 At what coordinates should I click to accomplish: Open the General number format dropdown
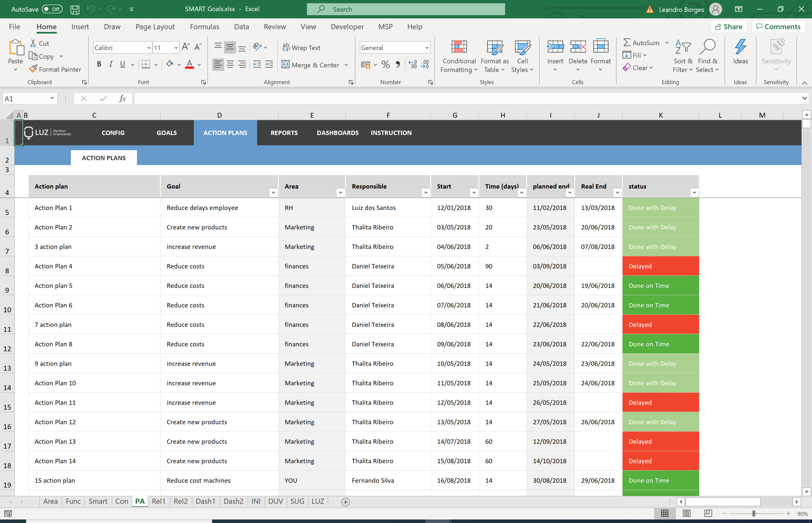pyautogui.click(x=427, y=48)
